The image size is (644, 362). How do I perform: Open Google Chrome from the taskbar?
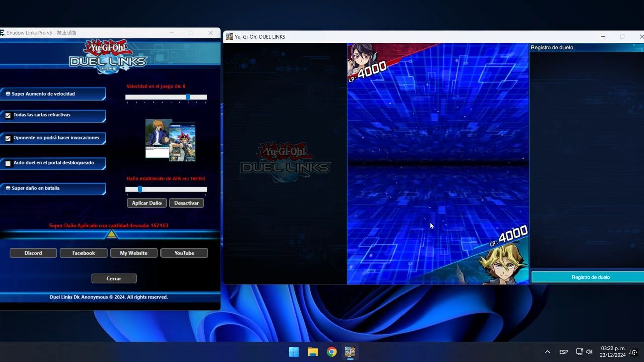[x=332, y=352]
